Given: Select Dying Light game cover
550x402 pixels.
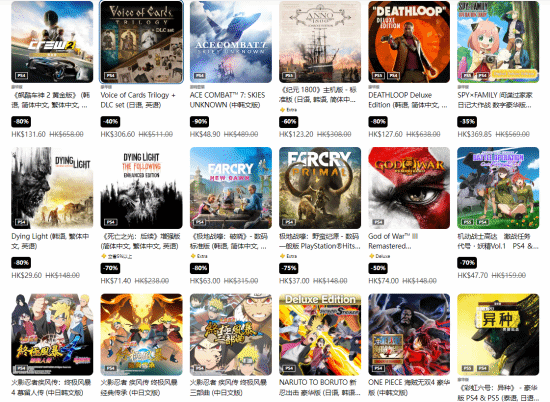Looking at the screenshot, I should pyautogui.click(x=52, y=188).
